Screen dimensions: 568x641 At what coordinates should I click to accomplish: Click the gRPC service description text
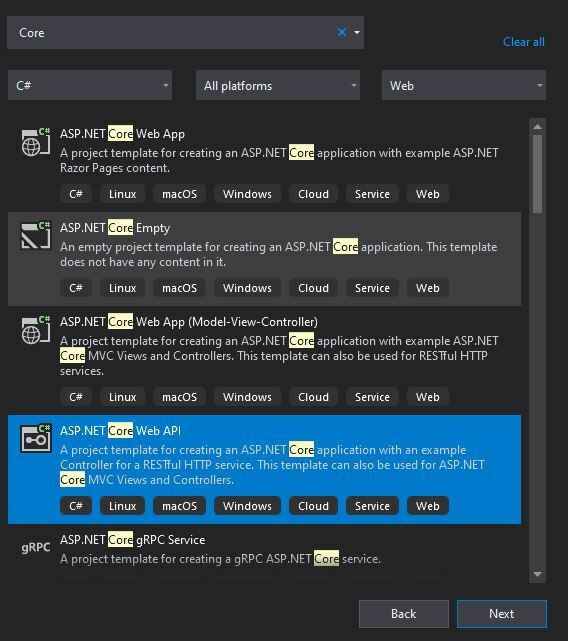[220, 559]
